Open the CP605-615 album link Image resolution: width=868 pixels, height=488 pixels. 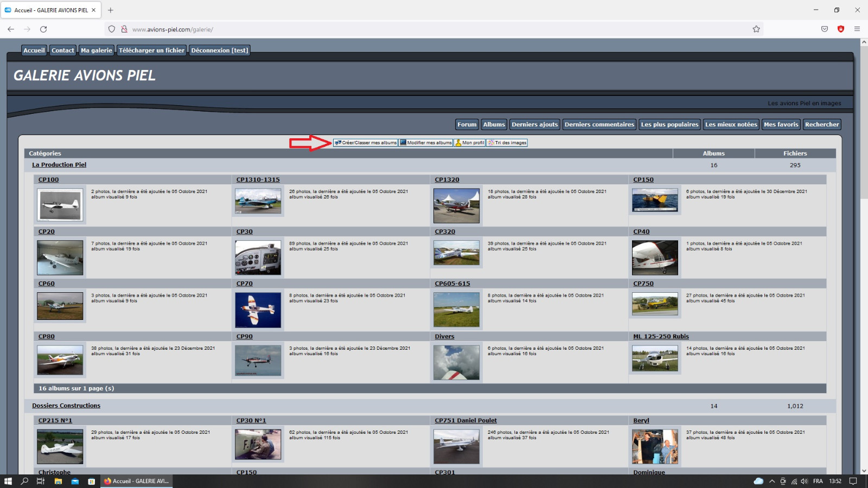pos(452,284)
